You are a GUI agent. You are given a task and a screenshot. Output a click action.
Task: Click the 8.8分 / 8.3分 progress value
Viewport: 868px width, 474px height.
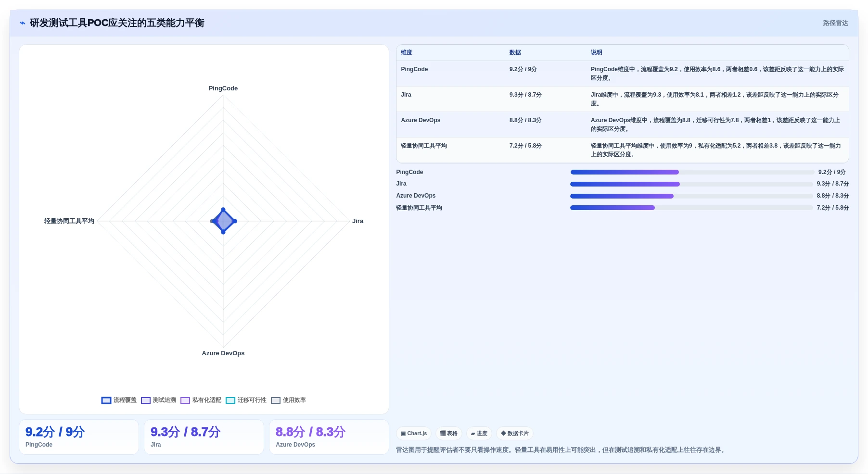tap(833, 196)
